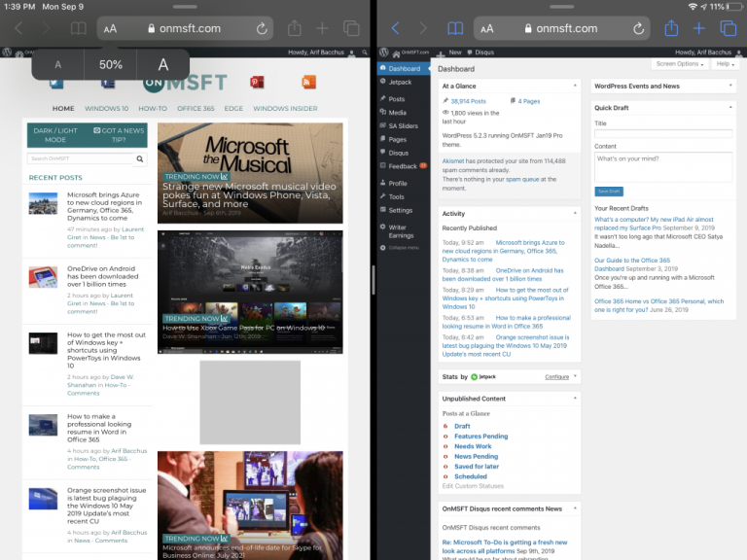Open SA Sliders in WordPress sidebar
The image size is (747, 560).
(404, 125)
